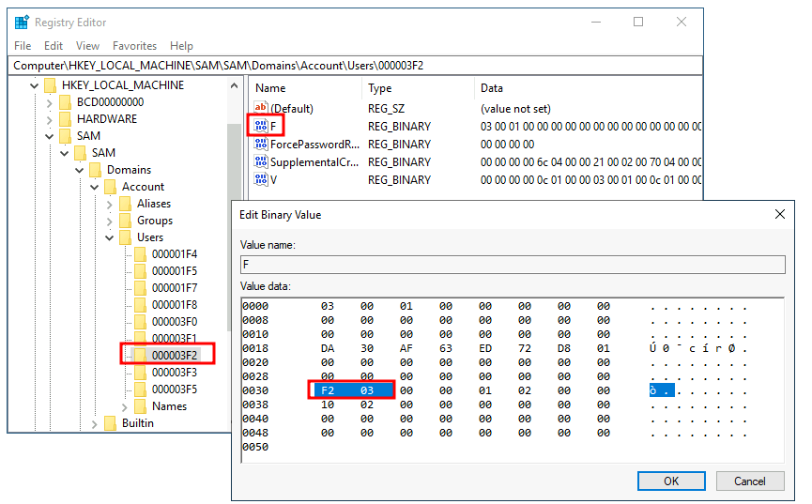
Task: Open the Favorites menu
Action: [134, 46]
